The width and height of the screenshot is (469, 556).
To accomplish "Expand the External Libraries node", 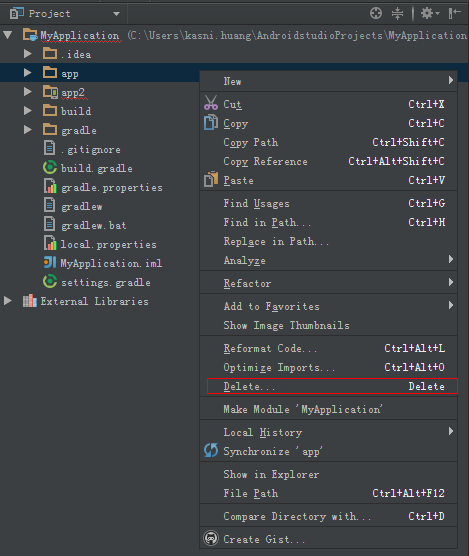I will (x=7, y=301).
